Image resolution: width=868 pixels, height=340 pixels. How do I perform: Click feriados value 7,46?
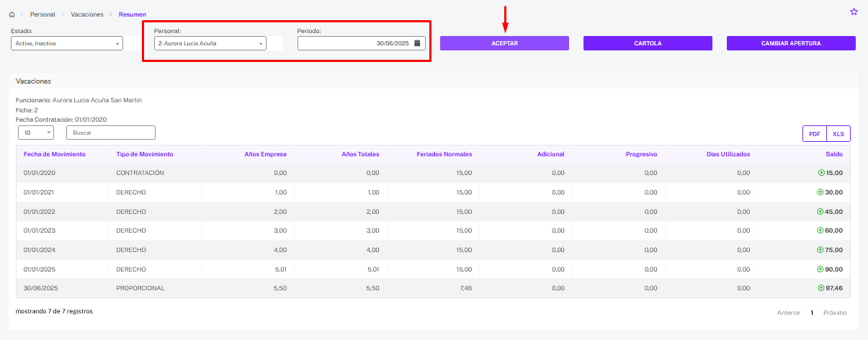[x=465, y=288]
